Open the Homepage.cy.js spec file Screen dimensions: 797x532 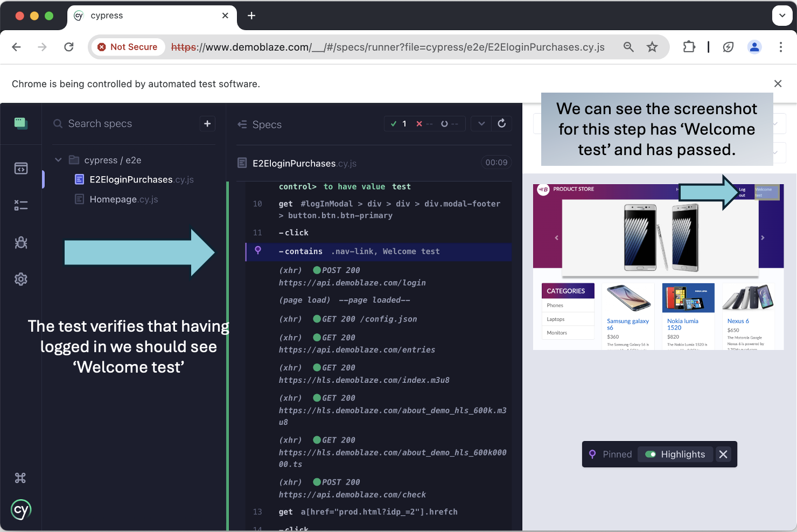coord(124,199)
